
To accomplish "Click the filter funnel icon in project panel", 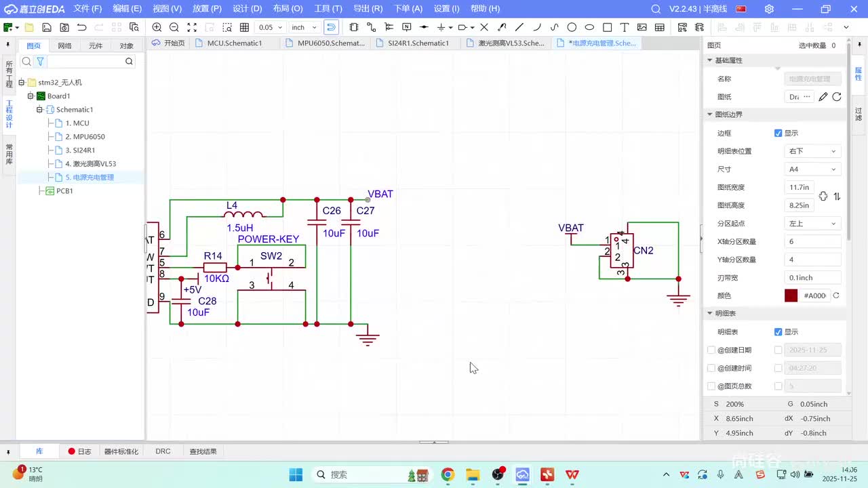I will coord(40,61).
